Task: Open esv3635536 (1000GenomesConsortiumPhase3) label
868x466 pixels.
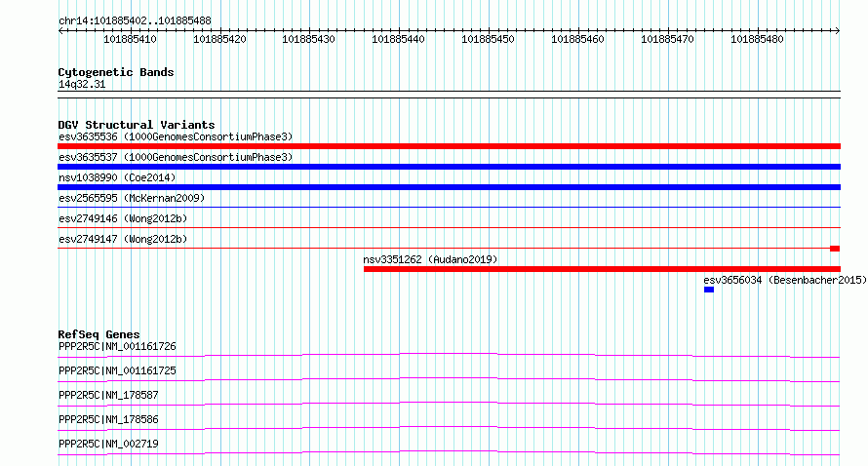Action: point(176,136)
